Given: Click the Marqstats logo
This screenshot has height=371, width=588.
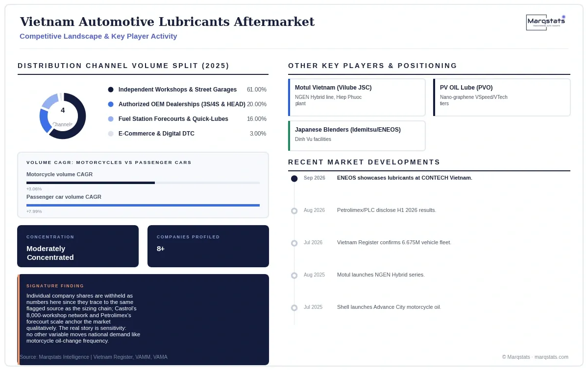Looking at the screenshot, I should click(546, 23).
